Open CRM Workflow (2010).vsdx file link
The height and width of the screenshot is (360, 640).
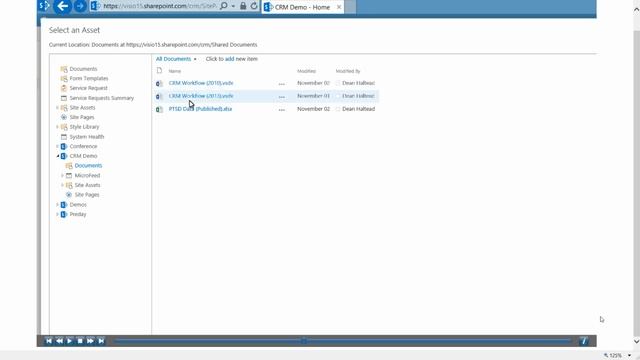201,83
